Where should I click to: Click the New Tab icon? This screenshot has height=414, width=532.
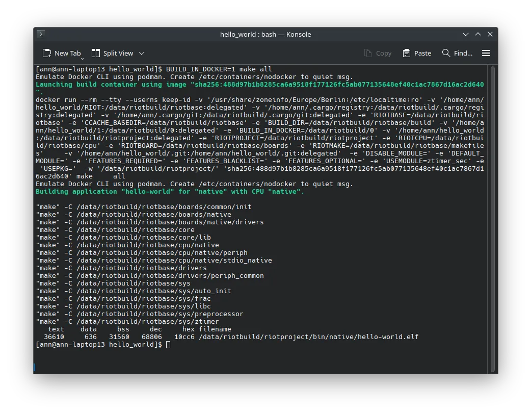tap(47, 53)
